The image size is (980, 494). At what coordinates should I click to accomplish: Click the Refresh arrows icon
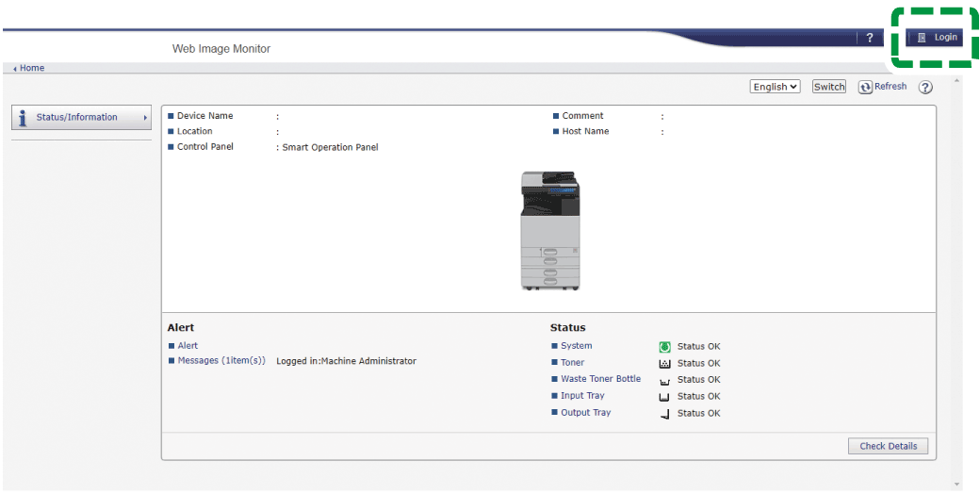865,87
